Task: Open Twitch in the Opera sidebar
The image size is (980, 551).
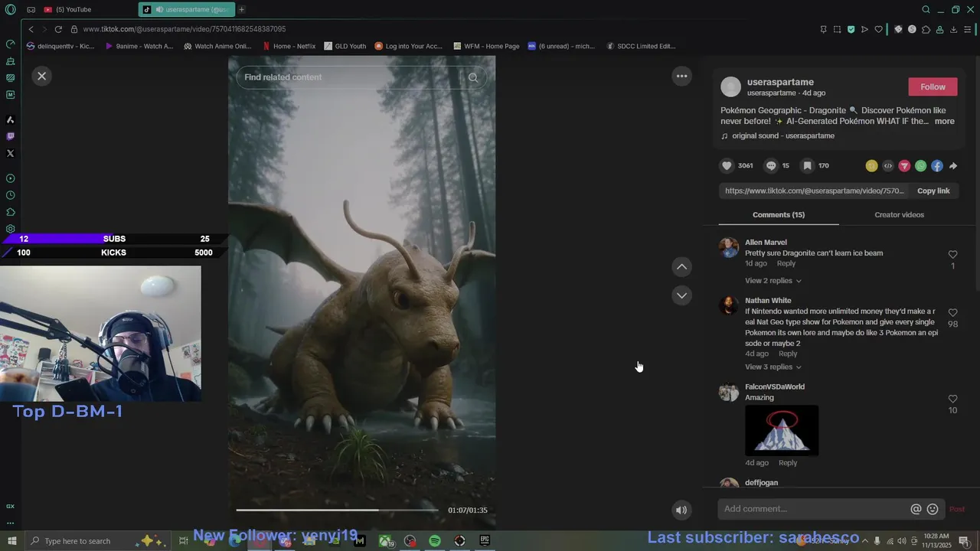Action: coord(10,137)
